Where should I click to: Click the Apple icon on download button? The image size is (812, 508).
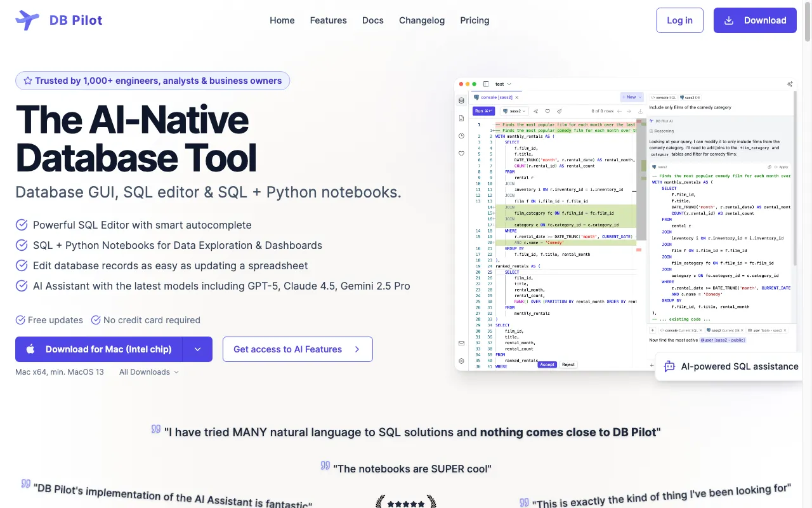pyautogui.click(x=30, y=349)
